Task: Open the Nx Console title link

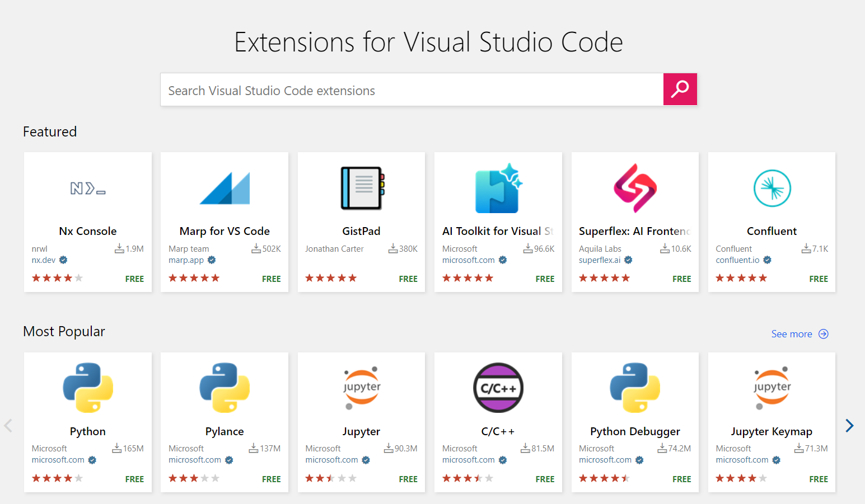Action: [88, 231]
